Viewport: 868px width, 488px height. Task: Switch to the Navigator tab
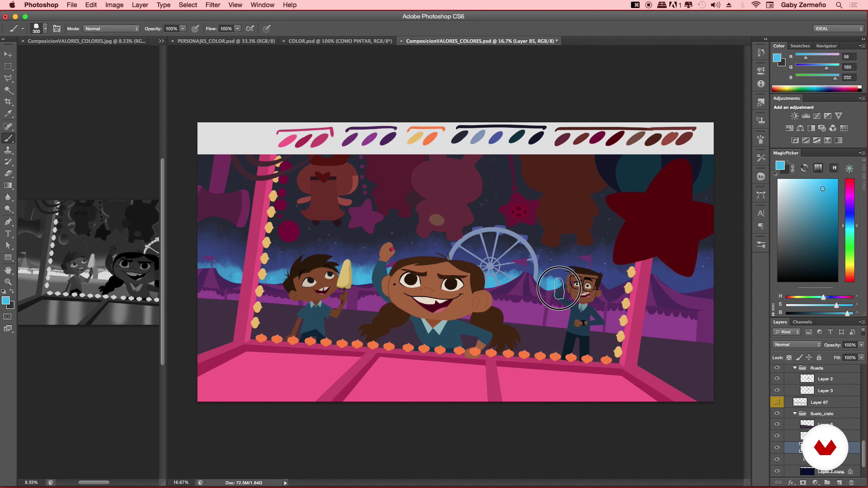[x=826, y=46]
